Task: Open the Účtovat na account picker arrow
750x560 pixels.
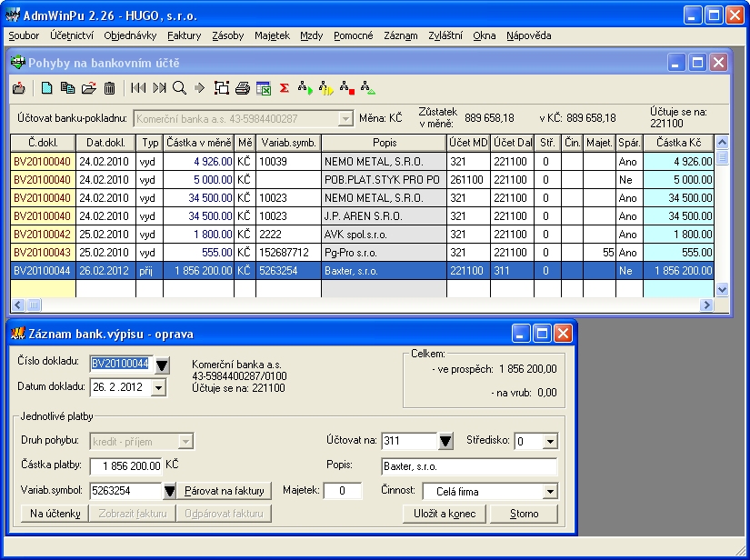Action: click(x=445, y=441)
